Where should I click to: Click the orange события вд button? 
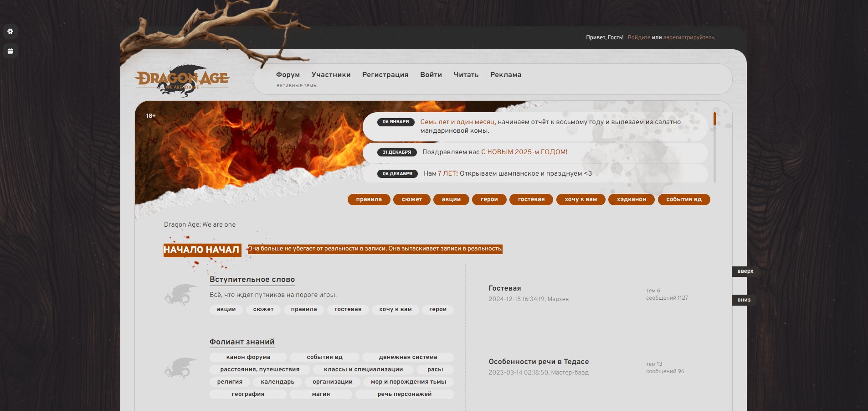point(684,199)
